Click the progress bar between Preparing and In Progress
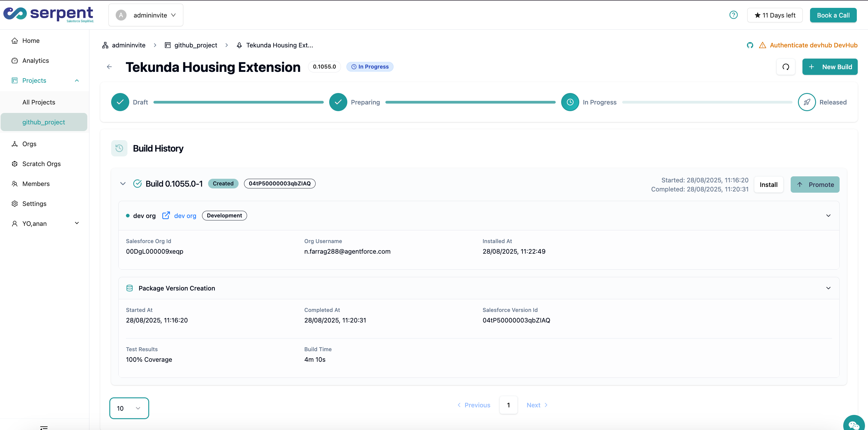 [470, 102]
